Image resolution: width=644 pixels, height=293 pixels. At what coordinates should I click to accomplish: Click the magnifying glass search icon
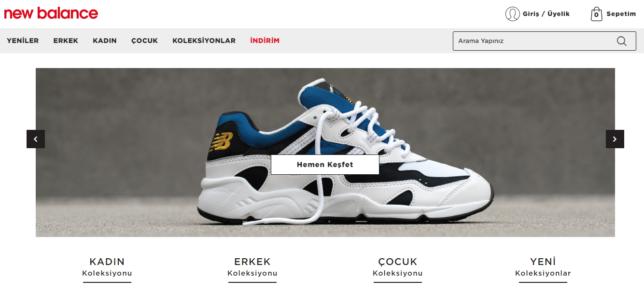(x=622, y=41)
